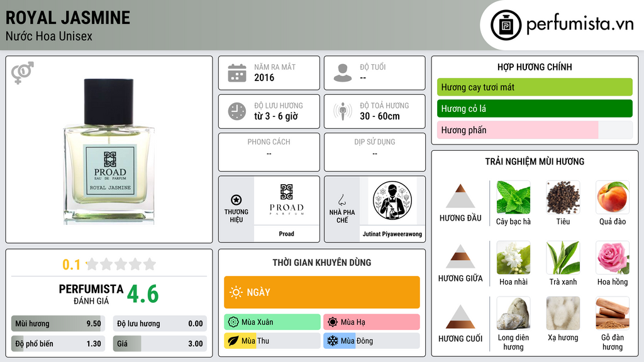Click the Thời gian khuyên dùng heading
The image size is (644, 362).
click(x=322, y=263)
